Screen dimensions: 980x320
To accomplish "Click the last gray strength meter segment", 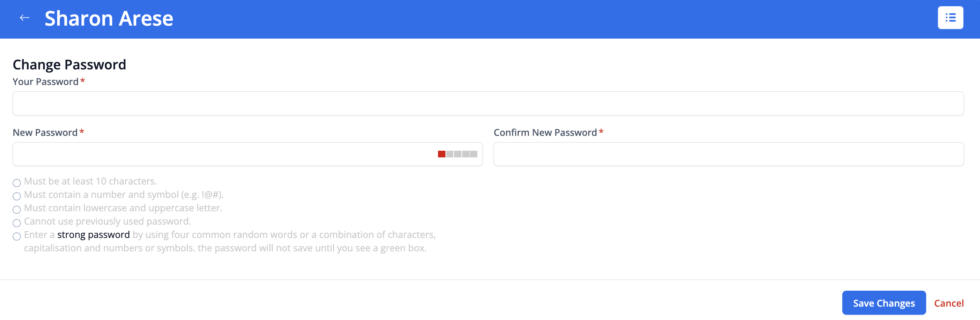I will [474, 154].
